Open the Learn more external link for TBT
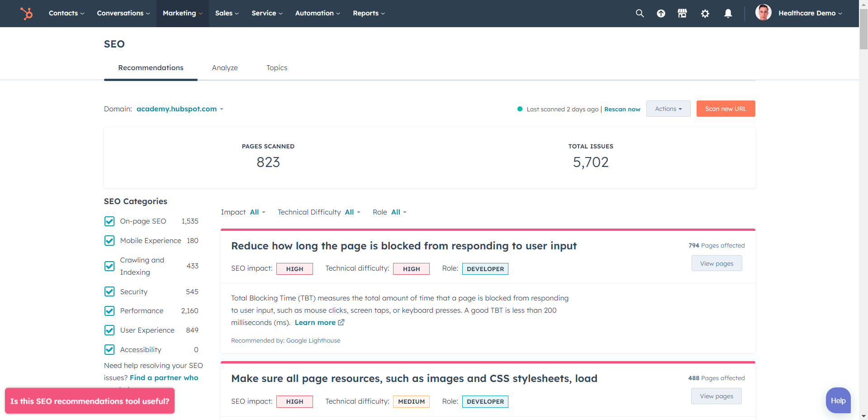The height and width of the screenshot is (420, 868). coord(315,322)
